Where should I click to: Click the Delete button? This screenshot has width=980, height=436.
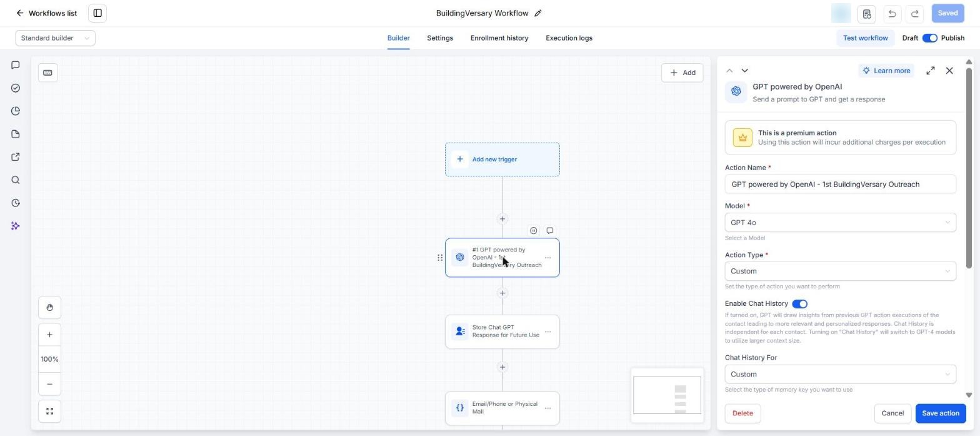click(742, 413)
